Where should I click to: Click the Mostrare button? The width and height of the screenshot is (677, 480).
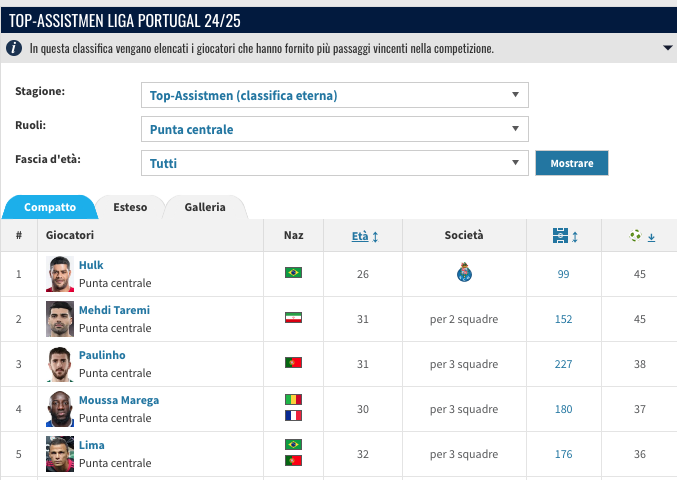[572, 163]
